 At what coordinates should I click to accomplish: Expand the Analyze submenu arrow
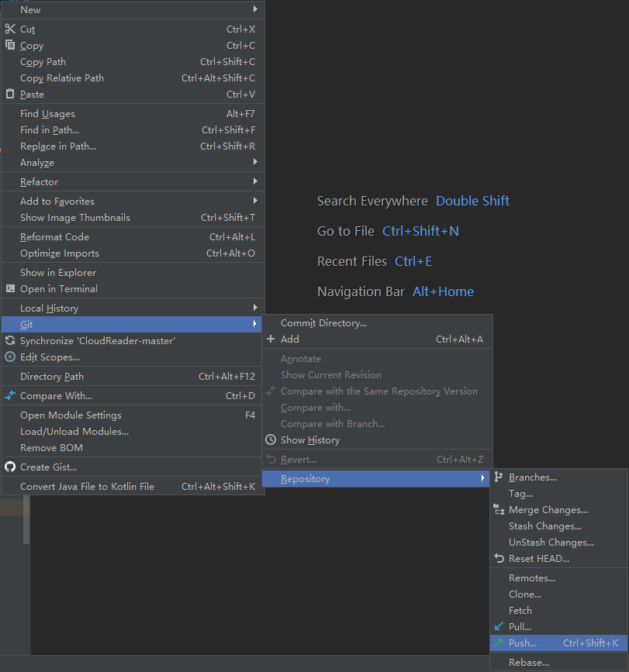click(x=255, y=162)
